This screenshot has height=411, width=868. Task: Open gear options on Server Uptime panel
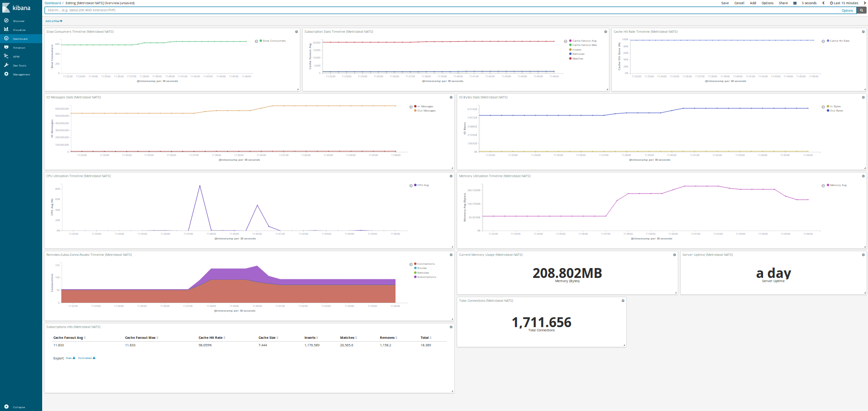coord(863,255)
